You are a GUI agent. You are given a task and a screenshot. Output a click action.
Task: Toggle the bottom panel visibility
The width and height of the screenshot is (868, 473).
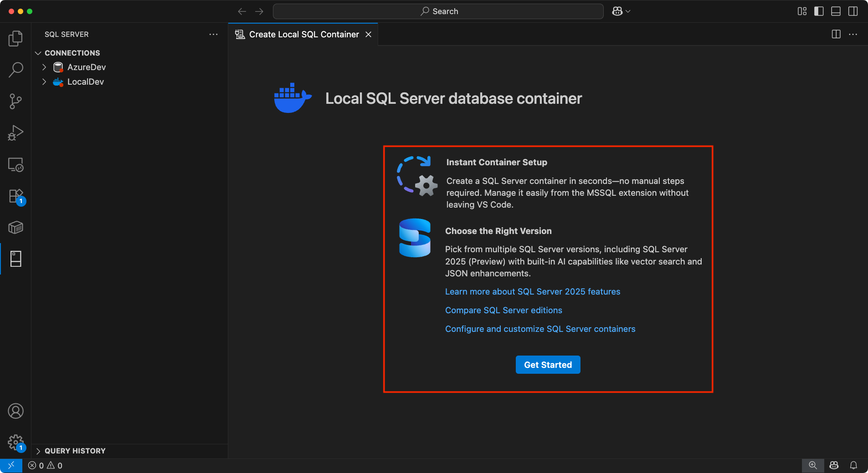tap(836, 11)
